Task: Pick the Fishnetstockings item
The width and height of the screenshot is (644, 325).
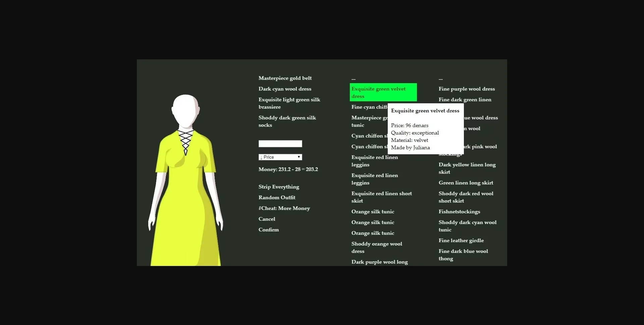Action: point(459,211)
